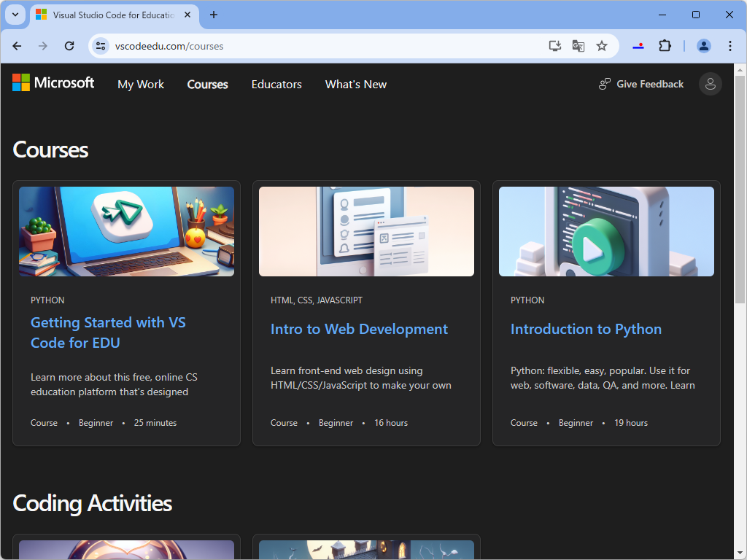Open the tab search dropdown arrow
This screenshot has width=747, height=560.
point(15,15)
